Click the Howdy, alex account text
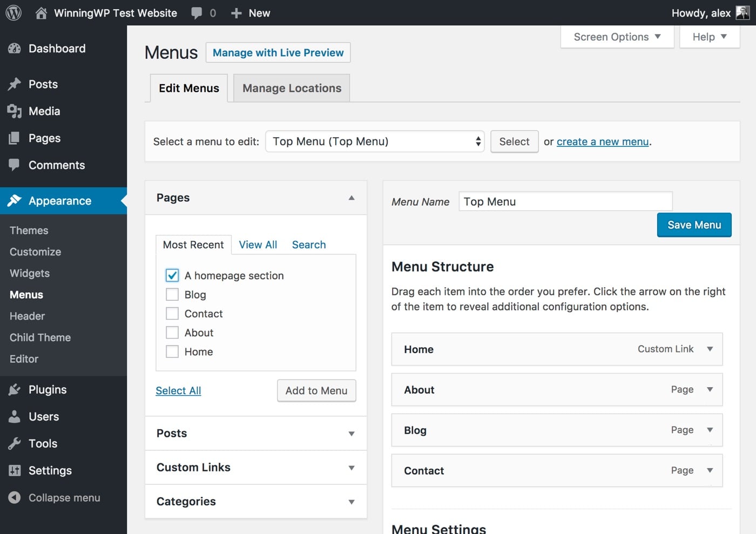Viewport: 756px width, 534px height. coord(701,13)
